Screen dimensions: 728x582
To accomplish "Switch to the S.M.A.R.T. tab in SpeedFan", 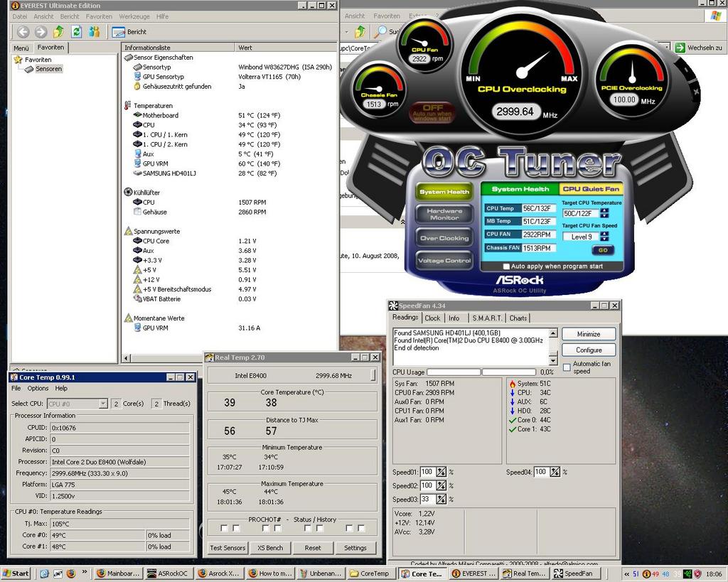I will point(487,318).
